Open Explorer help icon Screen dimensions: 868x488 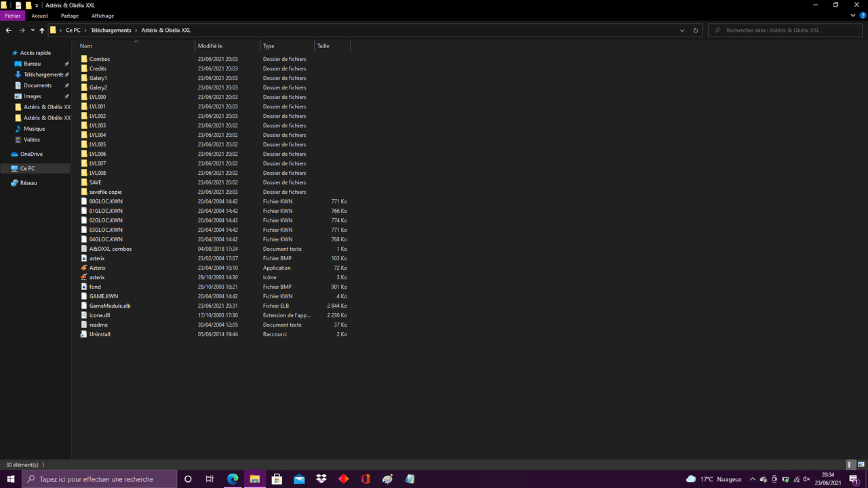click(863, 16)
